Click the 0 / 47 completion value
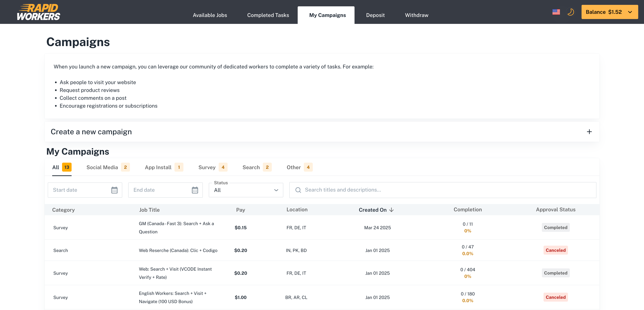The image size is (644, 310). point(467,247)
